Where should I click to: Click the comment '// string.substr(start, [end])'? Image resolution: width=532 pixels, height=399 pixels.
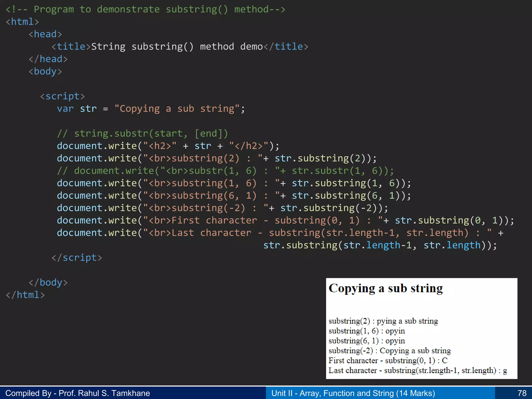142,134
